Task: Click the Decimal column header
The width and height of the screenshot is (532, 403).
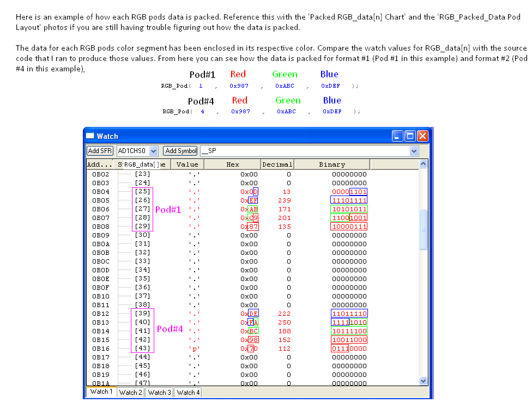Action: click(x=277, y=164)
